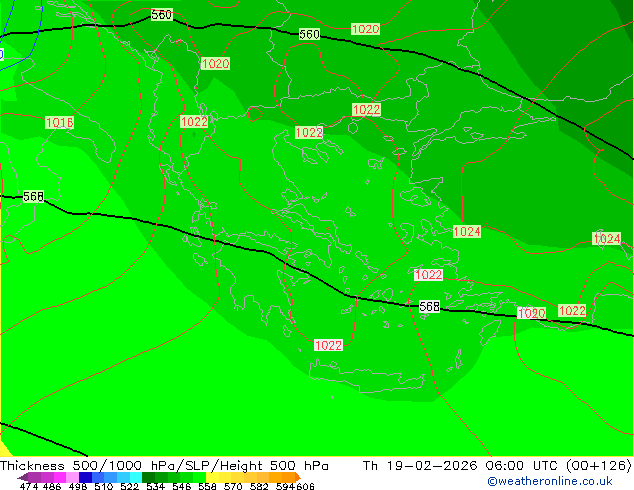Click the bright magenta legend swatch
The image size is (634, 490).
[x=60, y=477]
